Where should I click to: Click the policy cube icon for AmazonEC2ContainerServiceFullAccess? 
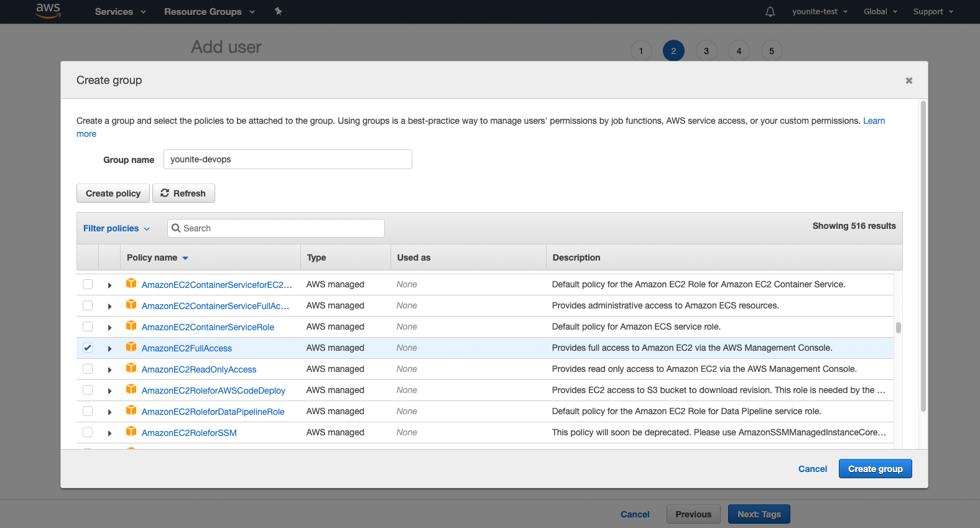131,305
